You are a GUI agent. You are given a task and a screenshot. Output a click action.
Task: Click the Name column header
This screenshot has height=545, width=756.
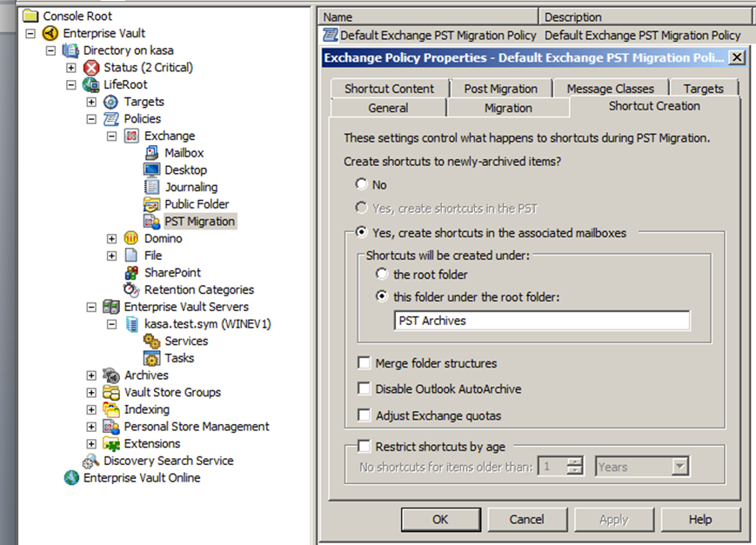click(x=428, y=17)
